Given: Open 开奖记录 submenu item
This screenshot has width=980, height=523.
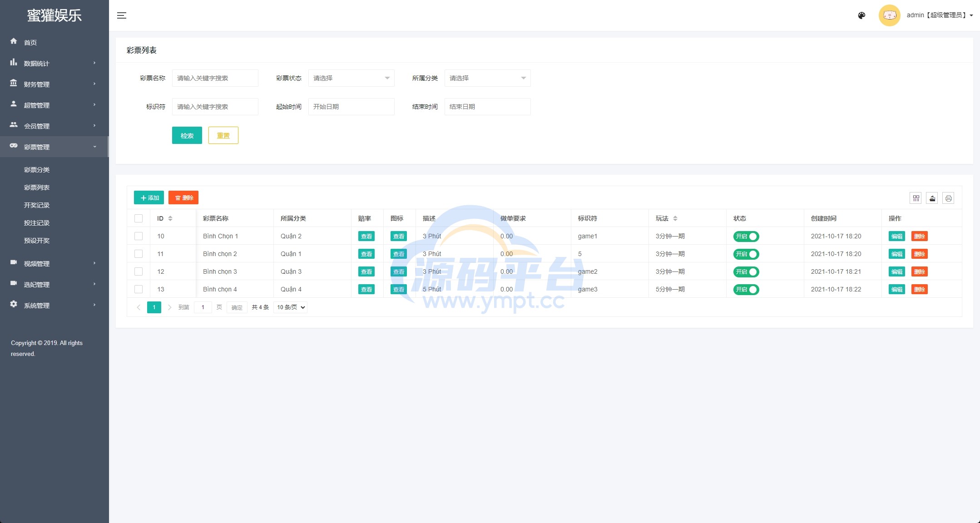Looking at the screenshot, I should coord(37,205).
